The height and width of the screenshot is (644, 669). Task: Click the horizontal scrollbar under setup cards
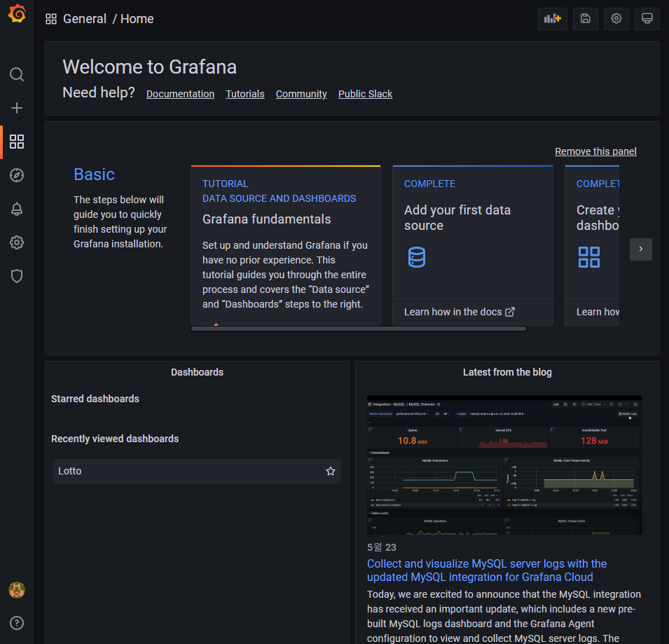click(x=359, y=329)
